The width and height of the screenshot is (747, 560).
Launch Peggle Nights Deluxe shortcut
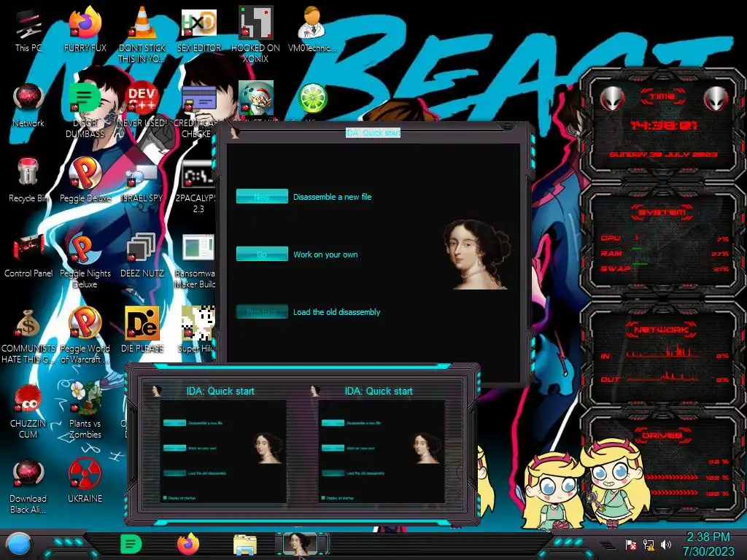pos(85,261)
